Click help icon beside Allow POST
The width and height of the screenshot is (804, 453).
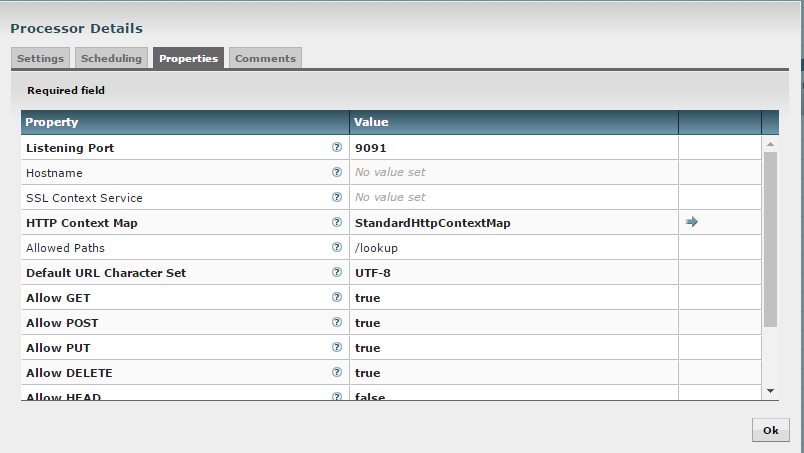pos(337,322)
